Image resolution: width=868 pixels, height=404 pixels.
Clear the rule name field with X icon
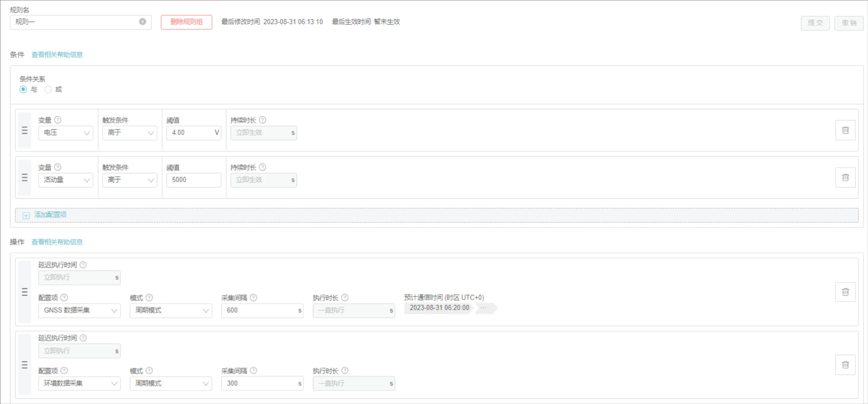click(142, 22)
